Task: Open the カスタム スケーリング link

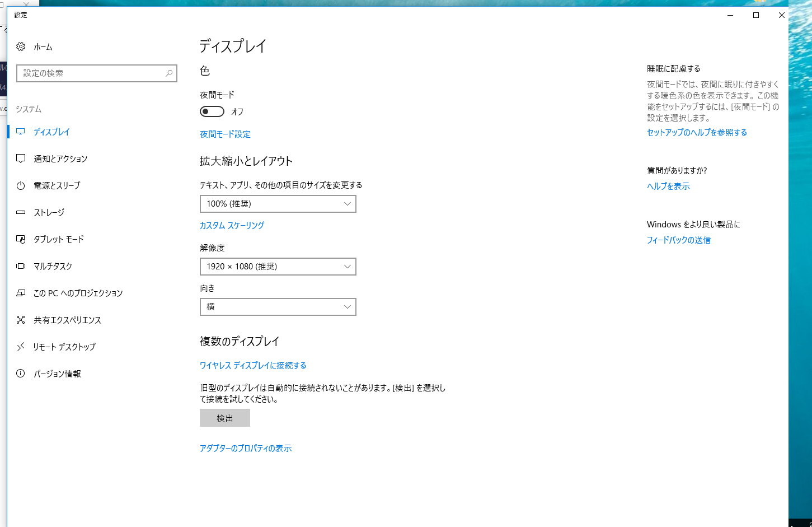Action: (232, 226)
